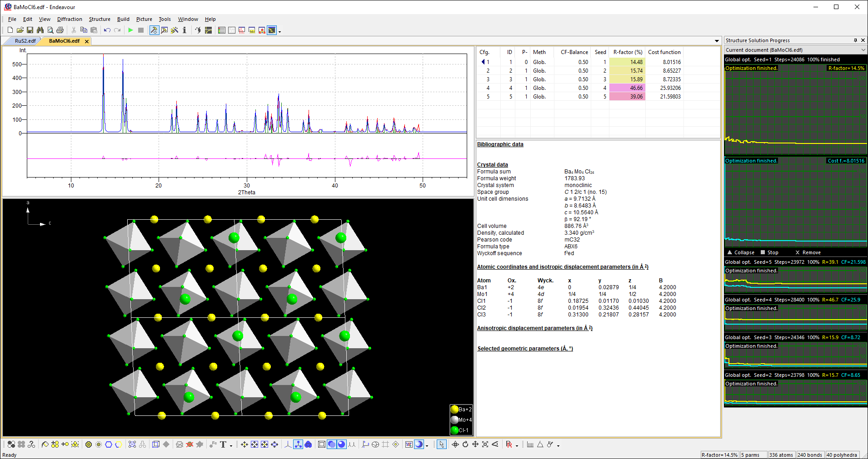Open the Diffraction menu
Screen dimensions: 868x459
click(x=70, y=19)
